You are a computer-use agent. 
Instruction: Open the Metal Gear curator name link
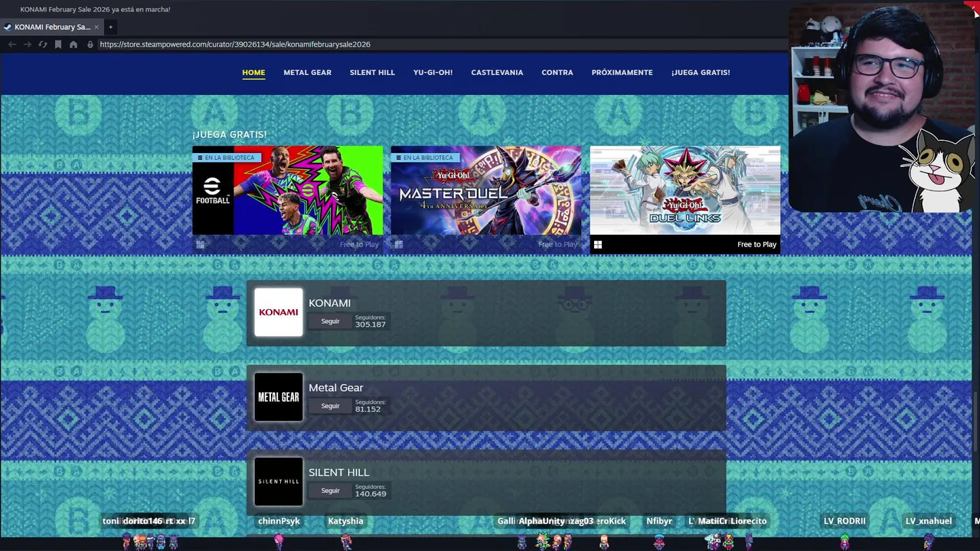(x=335, y=388)
